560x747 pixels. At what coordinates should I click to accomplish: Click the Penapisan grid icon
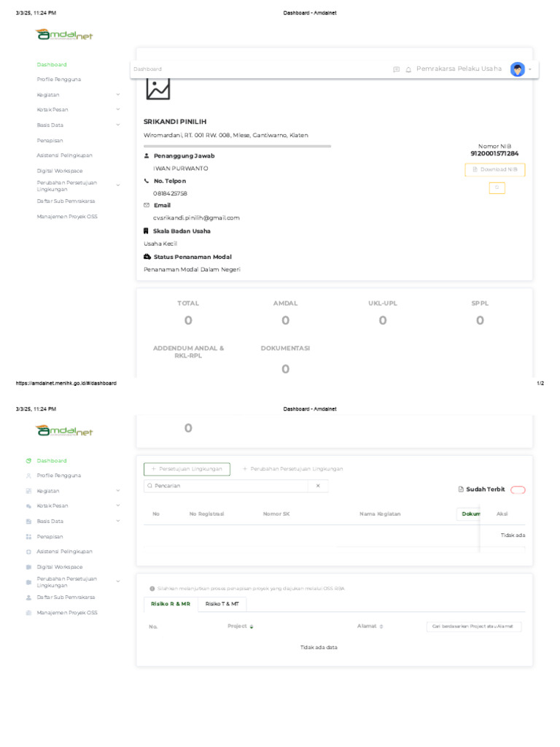point(28,536)
